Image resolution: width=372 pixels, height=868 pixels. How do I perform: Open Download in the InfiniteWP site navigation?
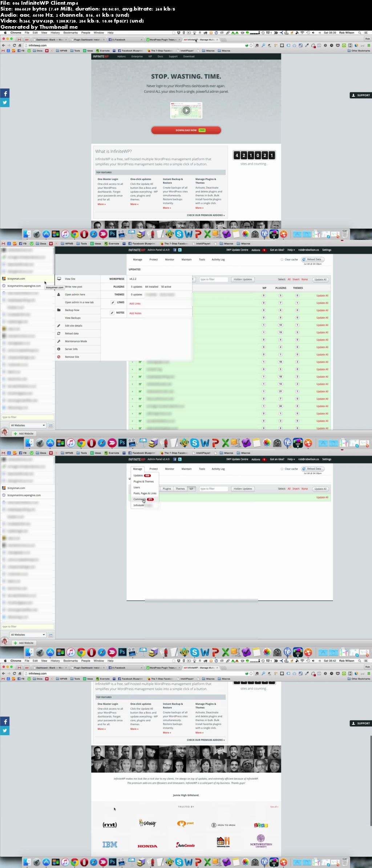coord(189,57)
